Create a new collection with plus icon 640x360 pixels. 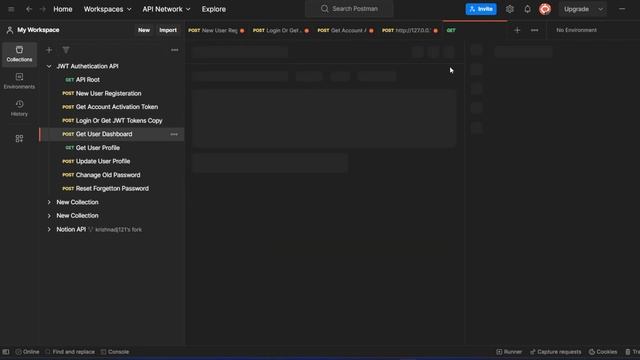pyautogui.click(x=49, y=50)
